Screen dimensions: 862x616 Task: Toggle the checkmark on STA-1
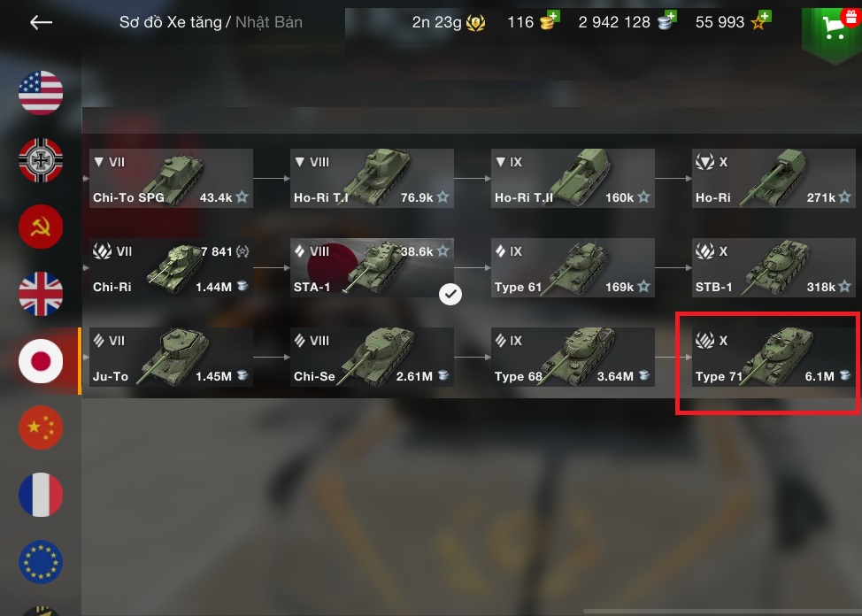450,294
